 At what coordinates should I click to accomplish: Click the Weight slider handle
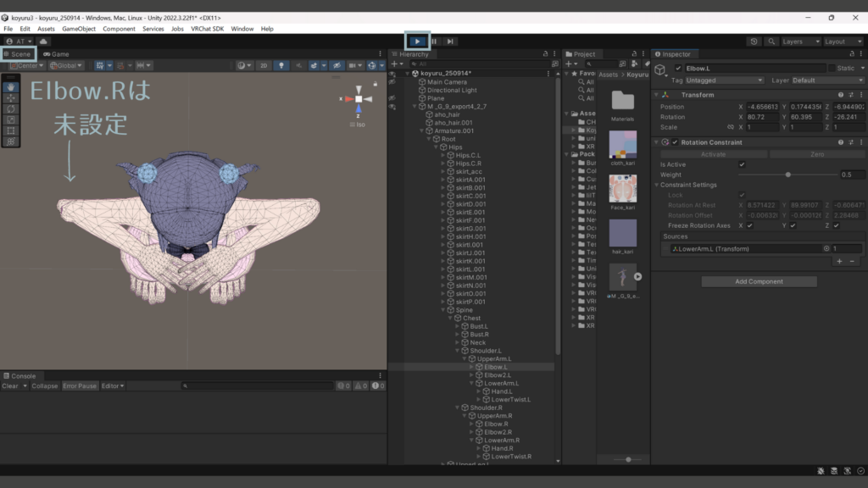(x=787, y=175)
